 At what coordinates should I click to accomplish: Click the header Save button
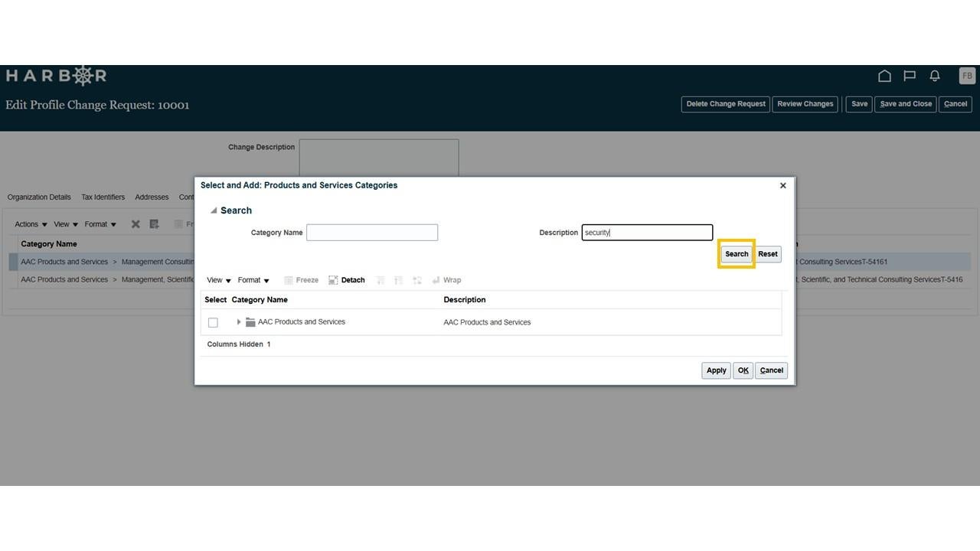pyautogui.click(x=859, y=104)
